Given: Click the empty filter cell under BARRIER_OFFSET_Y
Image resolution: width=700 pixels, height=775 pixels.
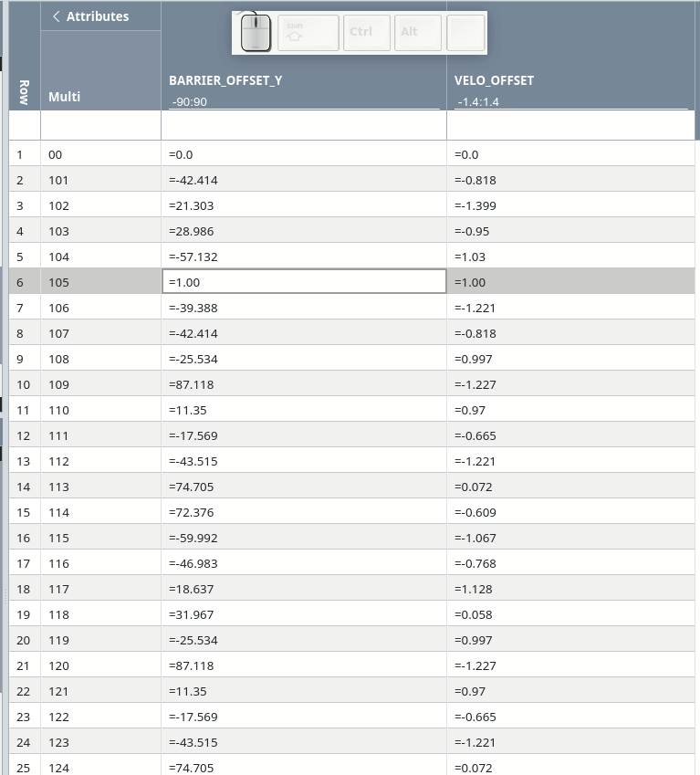Looking at the screenshot, I should coord(304,125).
